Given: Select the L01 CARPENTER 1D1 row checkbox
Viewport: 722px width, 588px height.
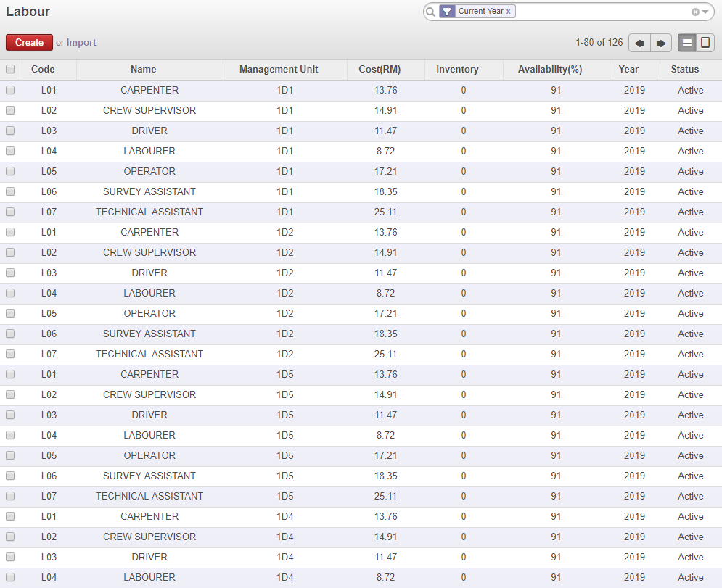Looking at the screenshot, I should (10, 91).
